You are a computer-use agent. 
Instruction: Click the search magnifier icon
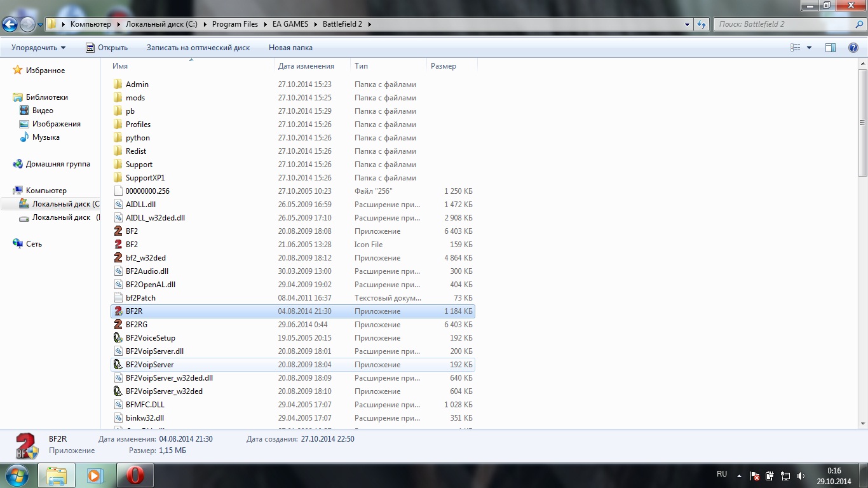859,24
